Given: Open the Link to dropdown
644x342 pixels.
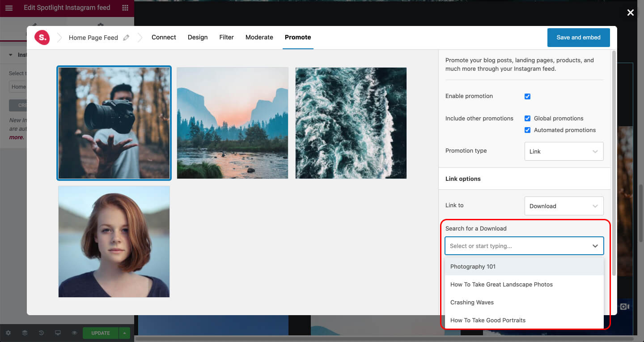Looking at the screenshot, I should tap(564, 206).
